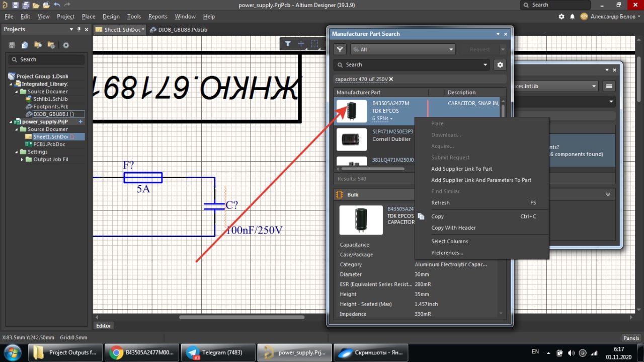The height and width of the screenshot is (362, 644).
Task: Click the filter funnel in Manufacturer Part Search
Action: (x=340, y=49)
